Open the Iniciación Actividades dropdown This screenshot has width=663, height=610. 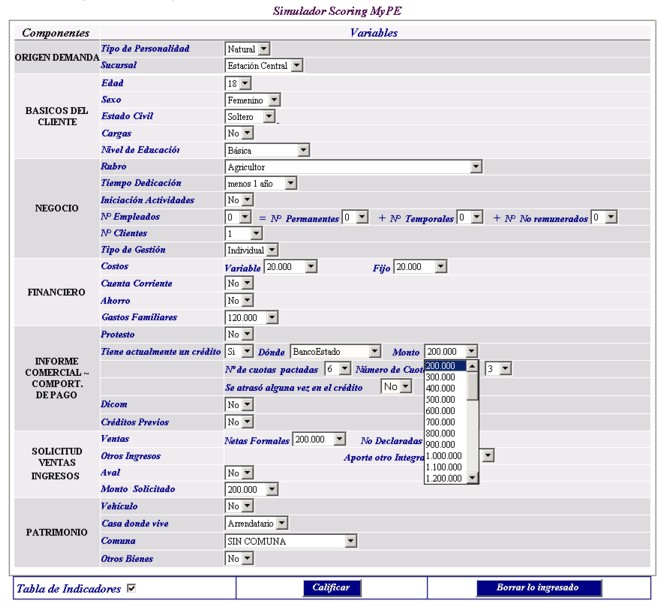[x=239, y=200]
